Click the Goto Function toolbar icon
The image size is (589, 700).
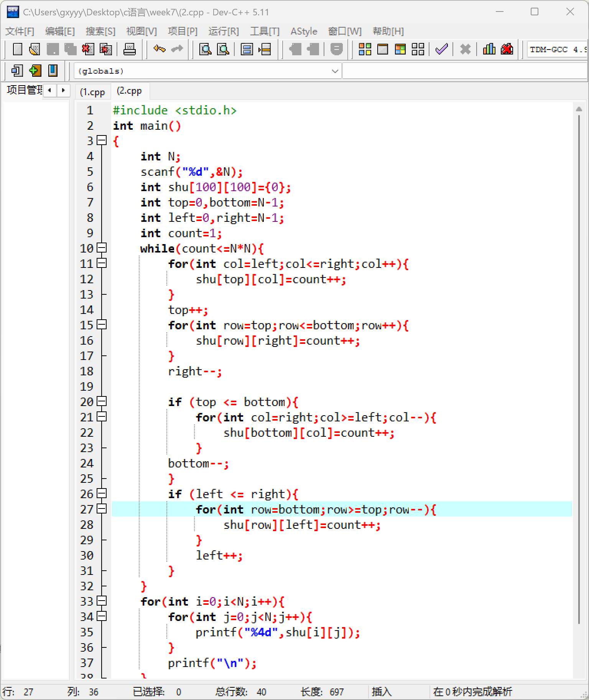coord(247,49)
